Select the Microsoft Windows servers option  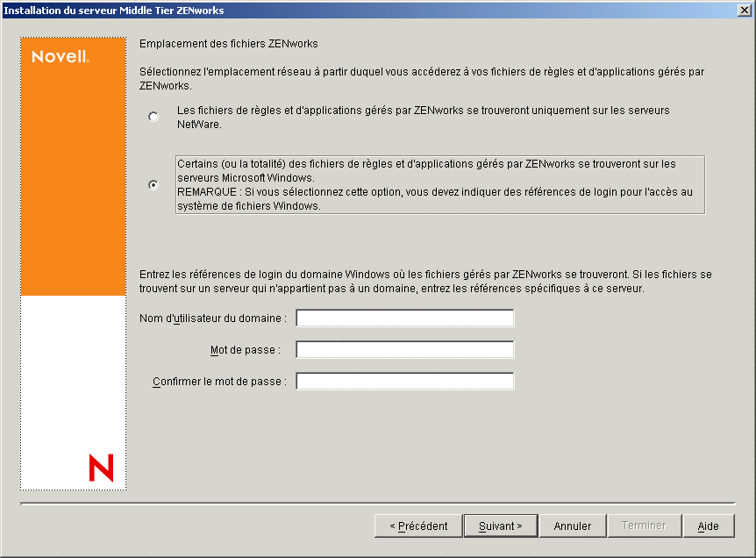click(x=153, y=185)
